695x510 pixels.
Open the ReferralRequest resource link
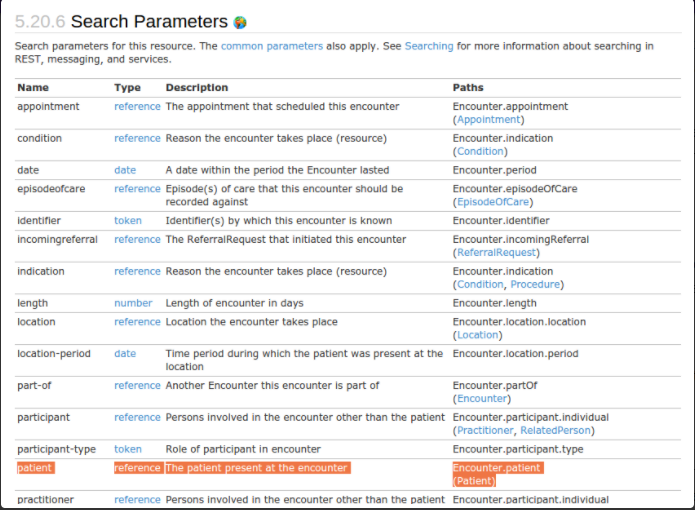[x=498, y=252]
